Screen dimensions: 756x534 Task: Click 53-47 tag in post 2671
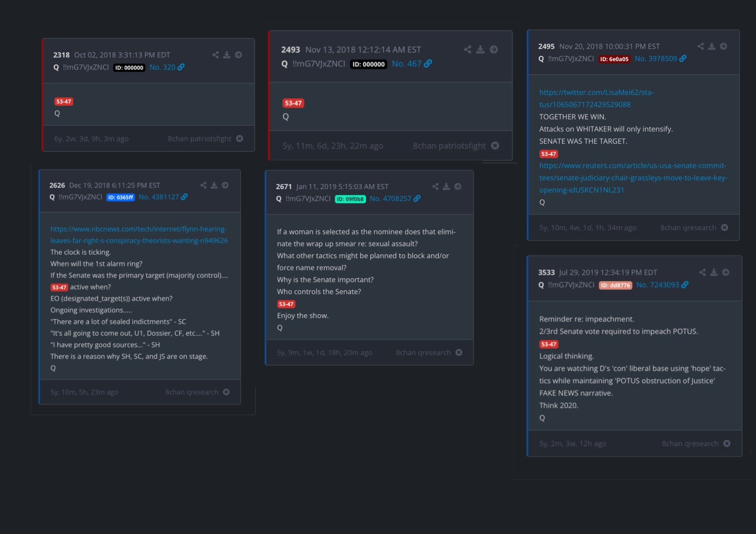[x=286, y=304]
